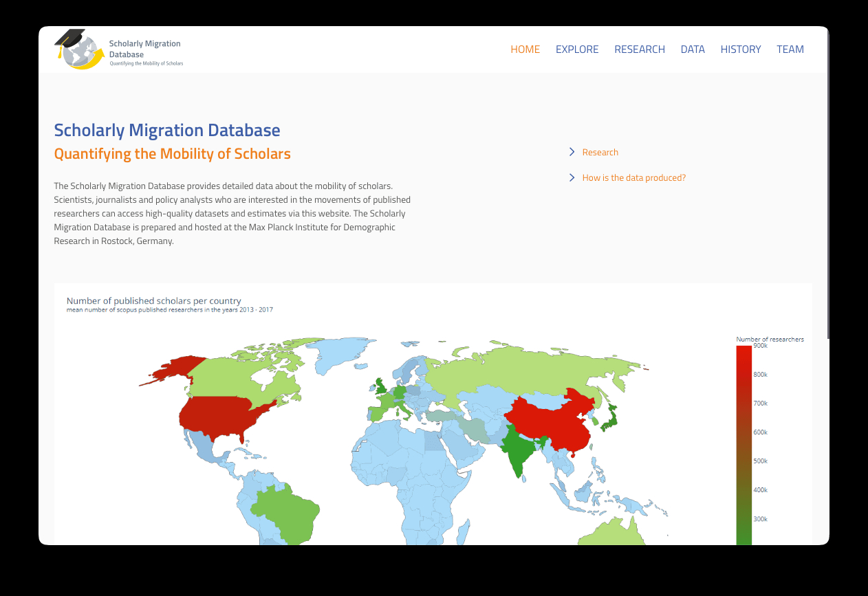Screen dimensions: 868x596
Task: Click chevron next to 'How is the data produced?'
Action: 572,178
